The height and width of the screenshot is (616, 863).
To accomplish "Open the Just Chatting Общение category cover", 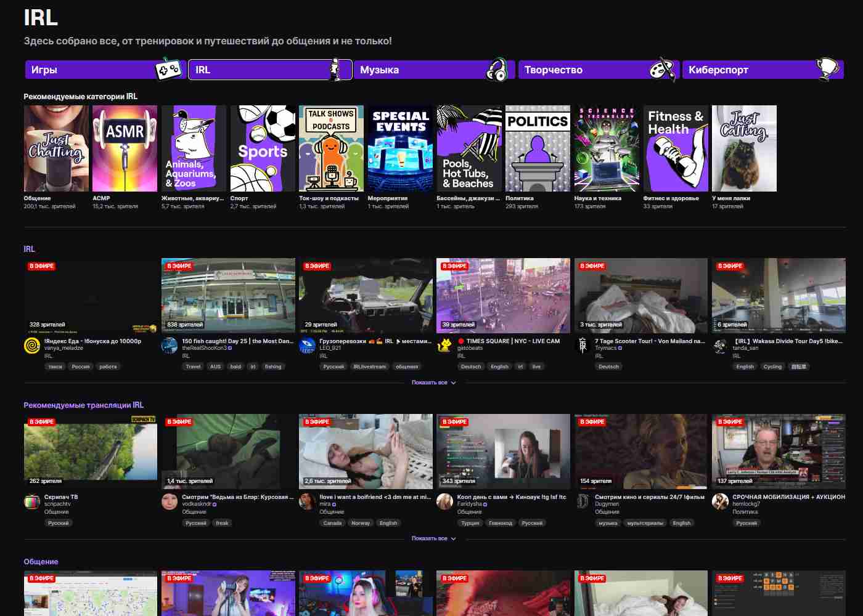I will (x=56, y=148).
